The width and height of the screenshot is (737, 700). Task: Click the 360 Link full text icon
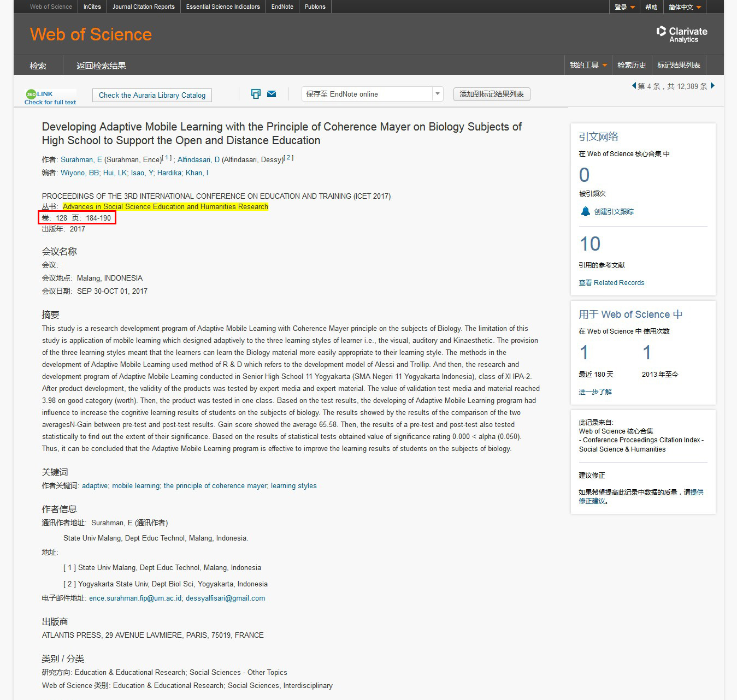pyautogui.click(x=50, y=97)
